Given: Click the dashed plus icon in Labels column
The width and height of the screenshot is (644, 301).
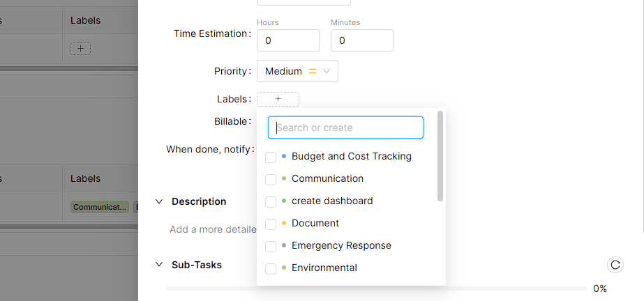Looking at the screenshot, I should (x=80, y=49).
